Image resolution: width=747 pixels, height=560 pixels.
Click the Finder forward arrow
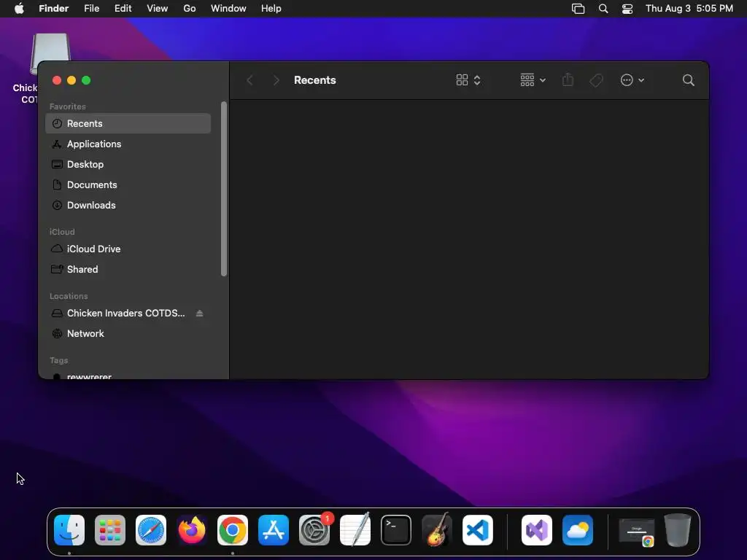(276, 80)
